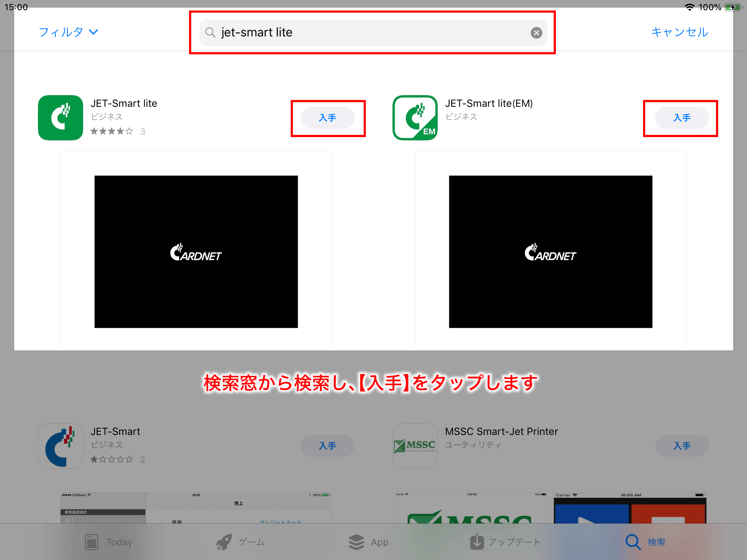Tap the Wi-Fi status icon
This screenshot has width=747, height=560.
pyautogui.click(x=689, y=7)
